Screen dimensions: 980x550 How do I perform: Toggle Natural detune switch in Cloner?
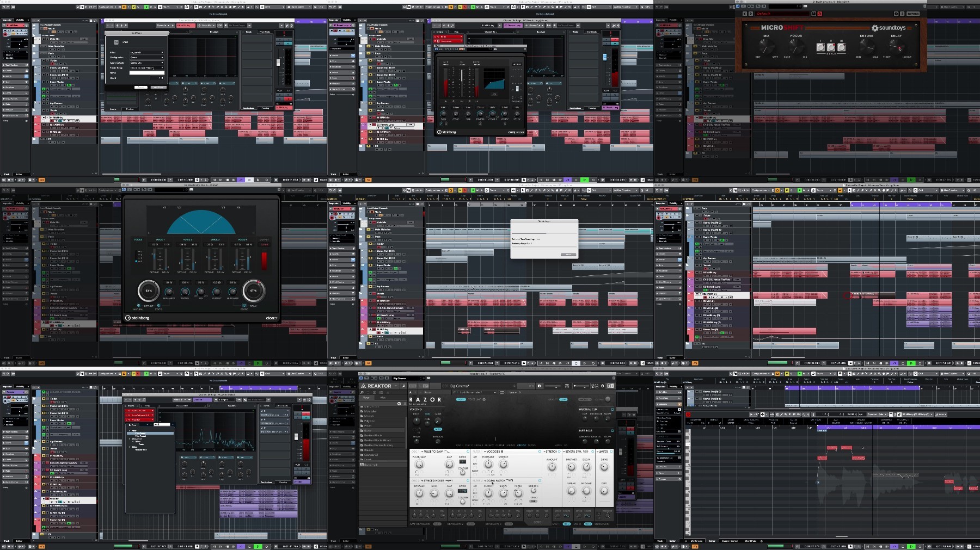[x=138, y=305]
